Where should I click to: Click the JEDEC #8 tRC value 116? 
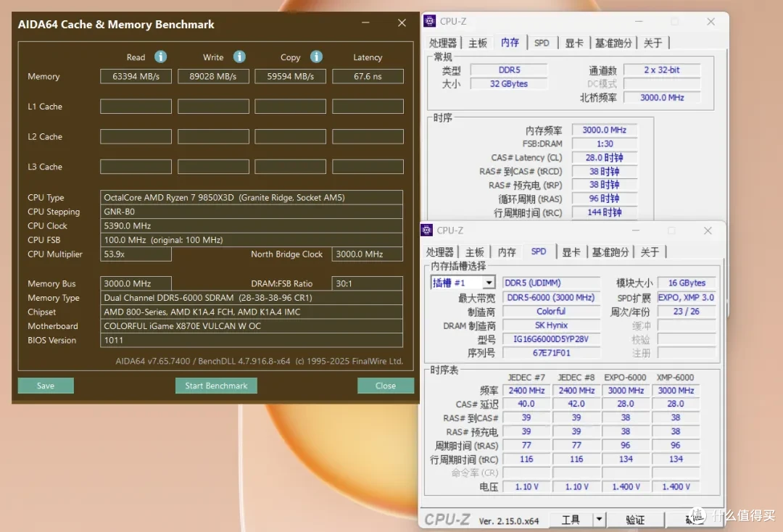(x=576, y=459)
